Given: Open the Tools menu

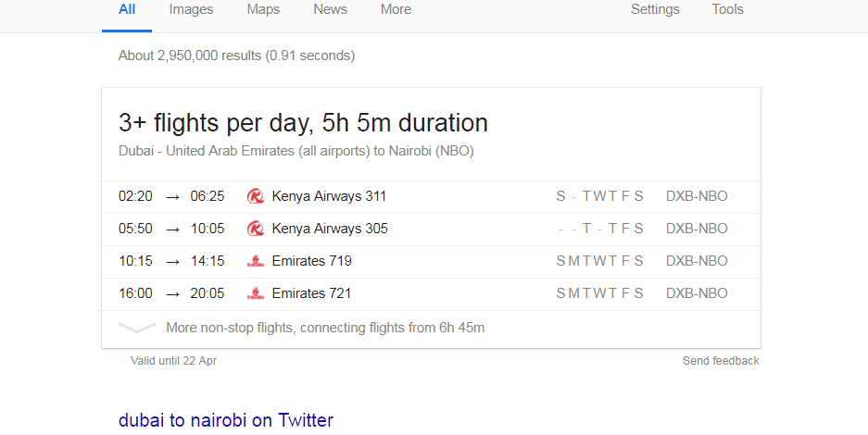Looking at the screenshot, I should coord(727,9).
